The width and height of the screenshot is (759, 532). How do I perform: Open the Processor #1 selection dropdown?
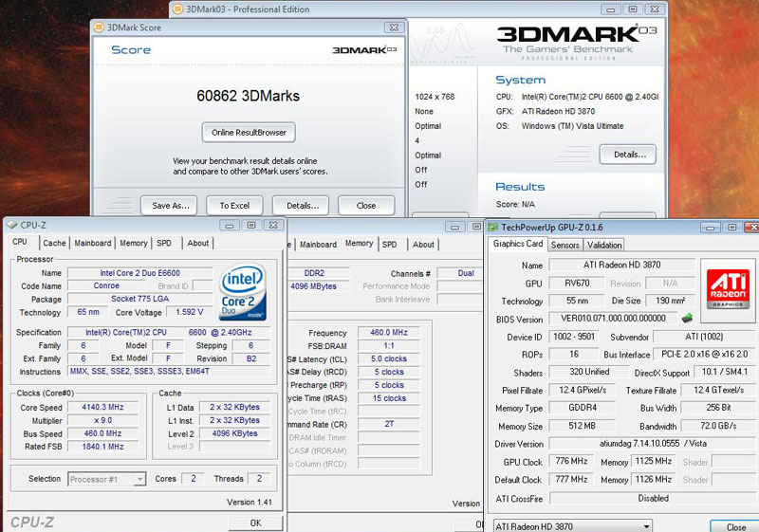106,479
